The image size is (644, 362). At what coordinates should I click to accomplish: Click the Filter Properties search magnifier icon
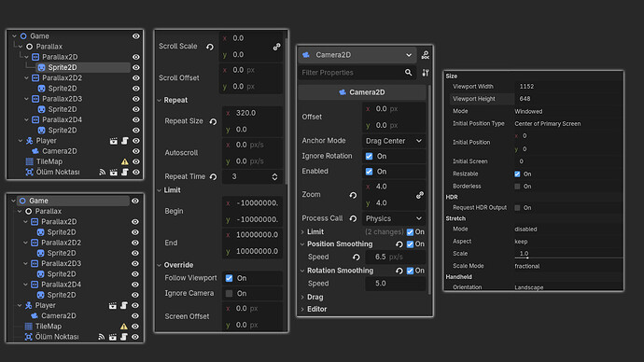click(x=408, y=73)
